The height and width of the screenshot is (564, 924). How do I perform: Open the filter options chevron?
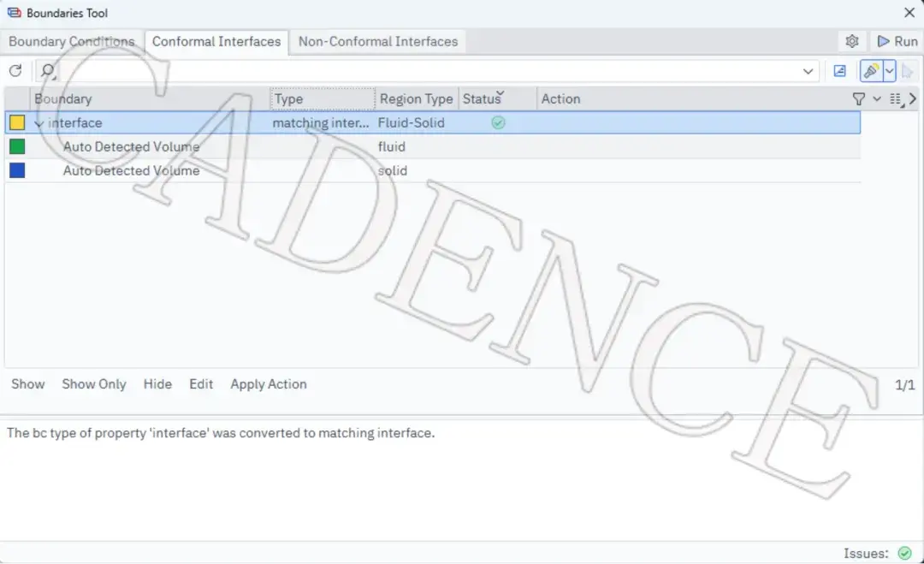coord(877,99)
